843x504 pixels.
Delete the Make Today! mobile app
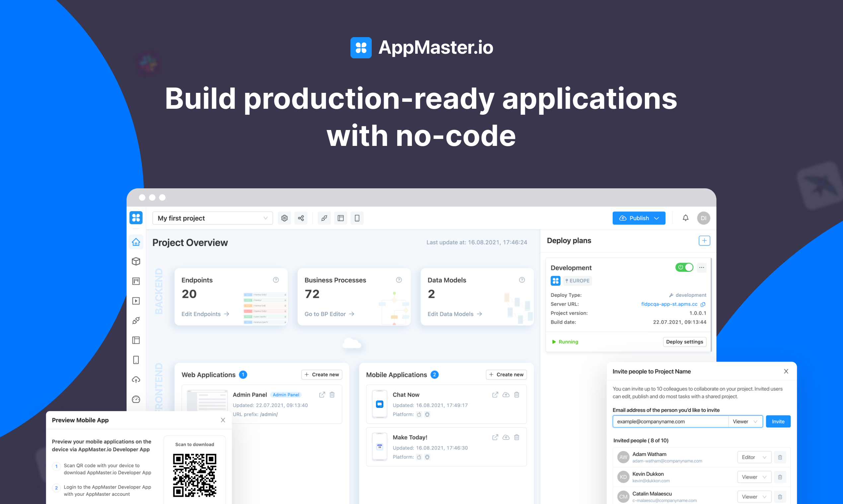(517, 437)
